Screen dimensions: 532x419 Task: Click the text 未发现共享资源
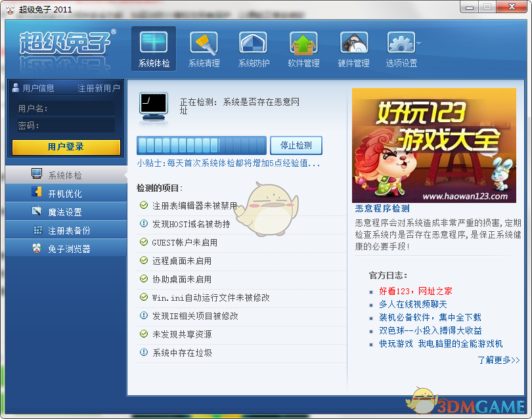point(182,334)
